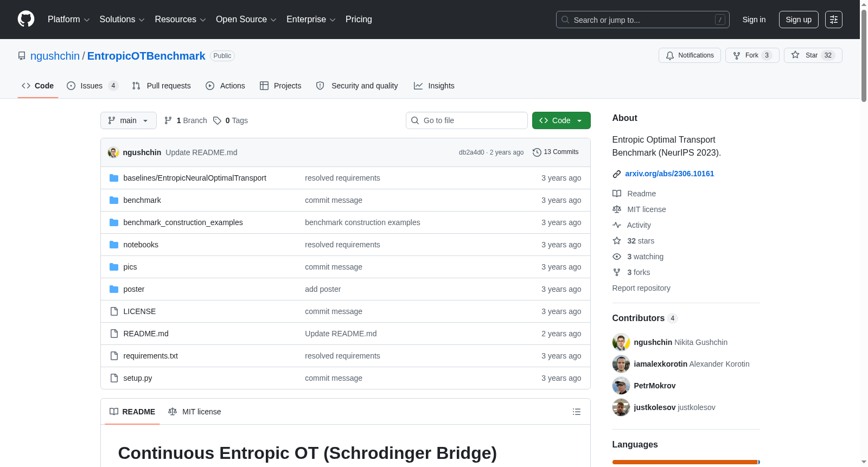Switch to the Issues tab

(x=92, y=86)
